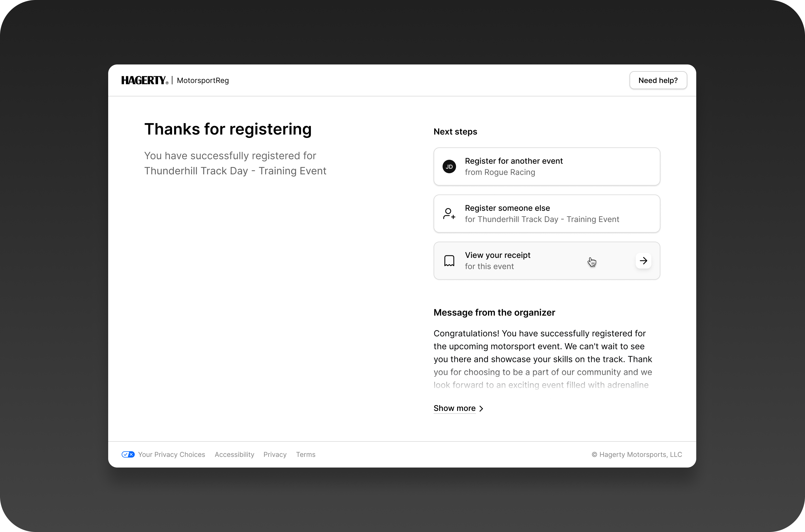Viewport: 805px width, 532px height.
Task: Open Register for another event from Rogue Racing
Action: click(547, 166)
